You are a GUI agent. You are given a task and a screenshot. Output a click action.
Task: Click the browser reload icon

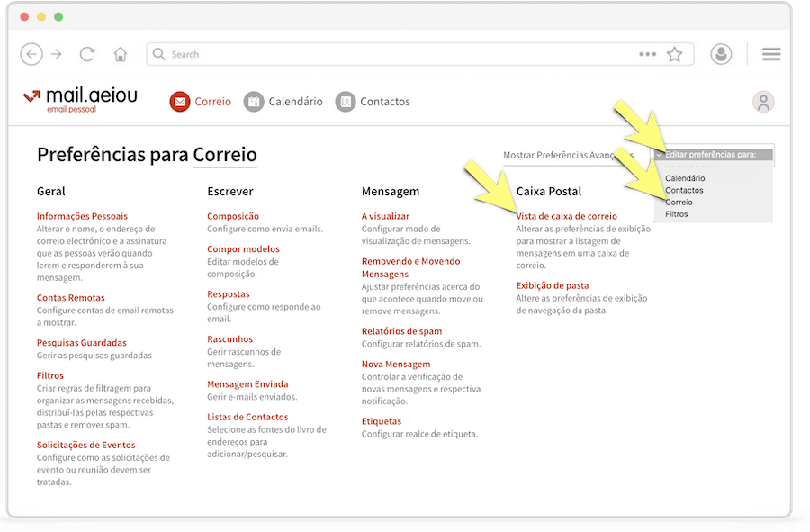click(87, 54)
